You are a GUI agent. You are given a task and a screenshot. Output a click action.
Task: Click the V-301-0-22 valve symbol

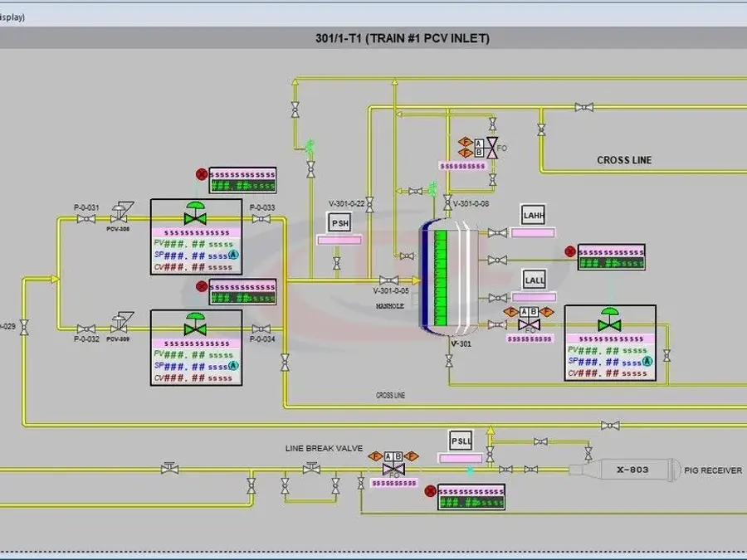(369, 204)
